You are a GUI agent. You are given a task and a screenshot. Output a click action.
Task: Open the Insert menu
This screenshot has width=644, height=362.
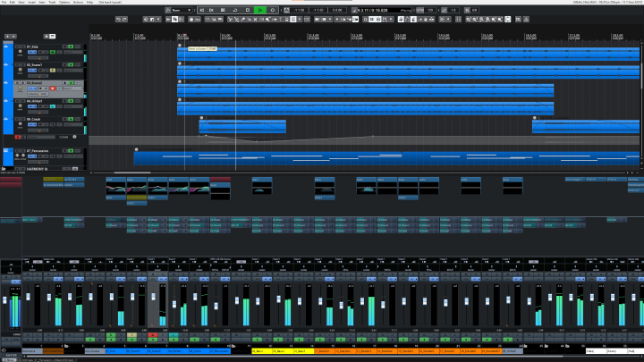coord(31,2)
